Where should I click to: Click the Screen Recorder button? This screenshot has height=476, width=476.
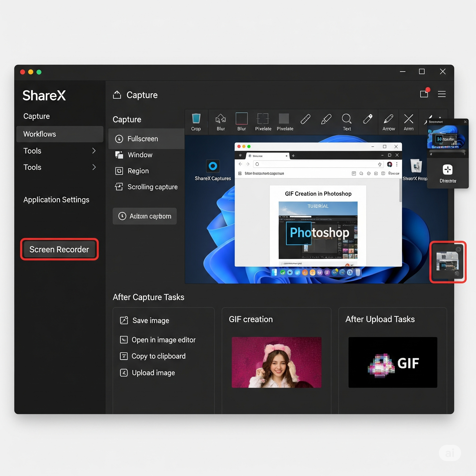pos(59,249)
